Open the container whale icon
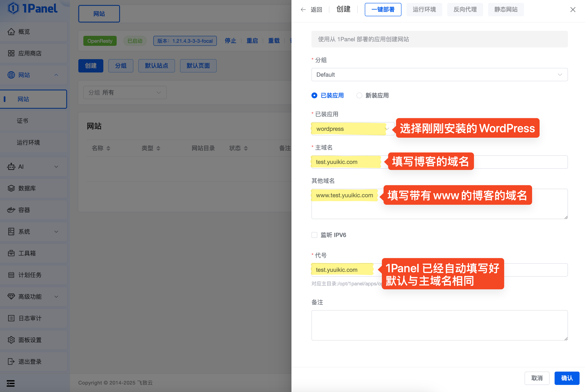The width and height of the screenshot is (585, 392). tap(11, 210)
